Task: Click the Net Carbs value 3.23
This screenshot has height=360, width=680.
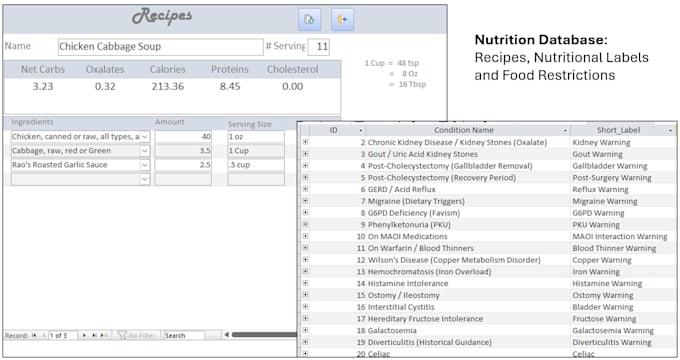Action: click(x=43, y=86)
